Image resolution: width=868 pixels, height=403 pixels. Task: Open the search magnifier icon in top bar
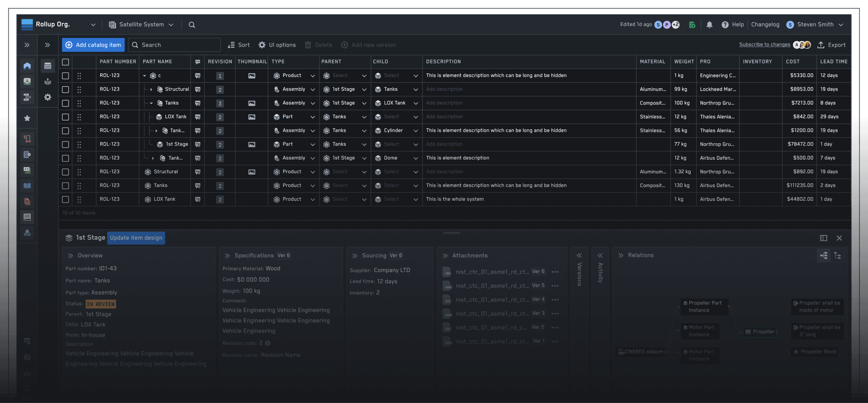(191, 25)
